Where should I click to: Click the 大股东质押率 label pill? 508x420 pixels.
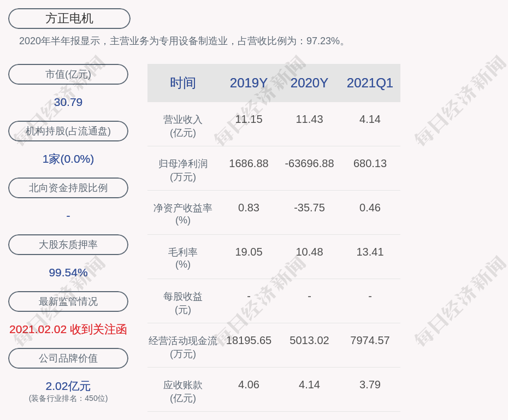(68, 245)
